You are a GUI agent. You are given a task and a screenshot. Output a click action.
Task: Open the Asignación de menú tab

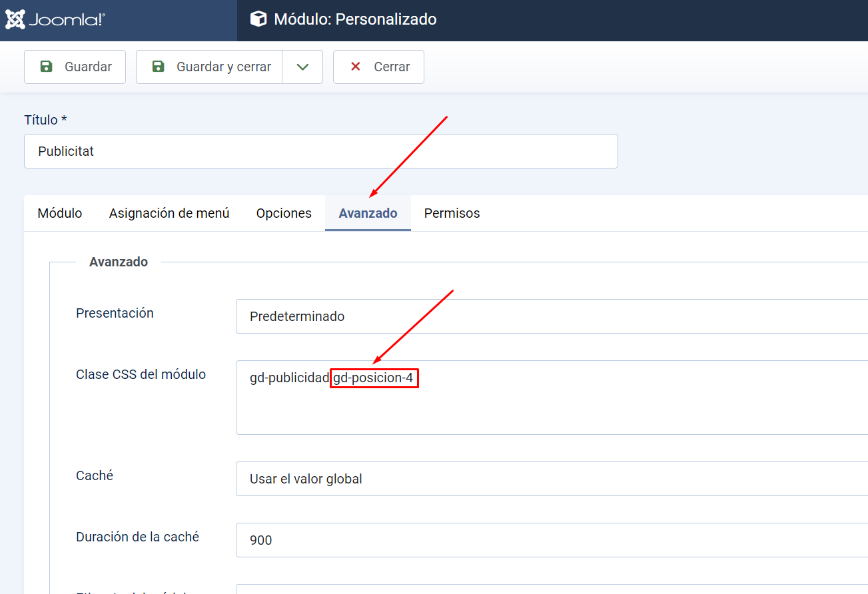[169, 213]
